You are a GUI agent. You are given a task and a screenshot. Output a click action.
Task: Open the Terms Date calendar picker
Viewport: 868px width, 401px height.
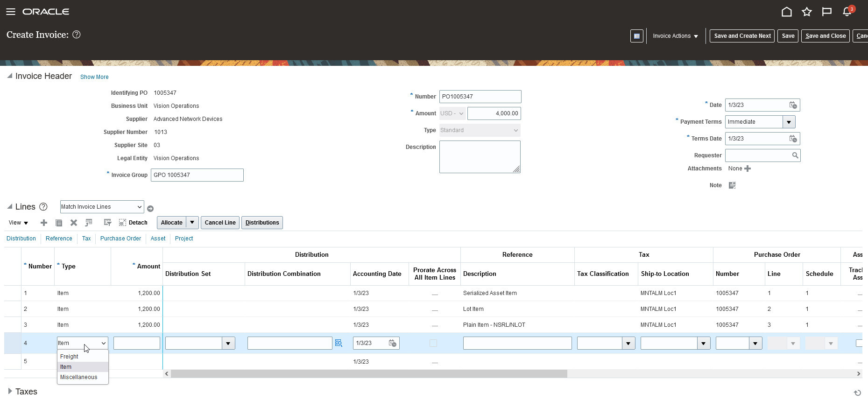[793, 139]
